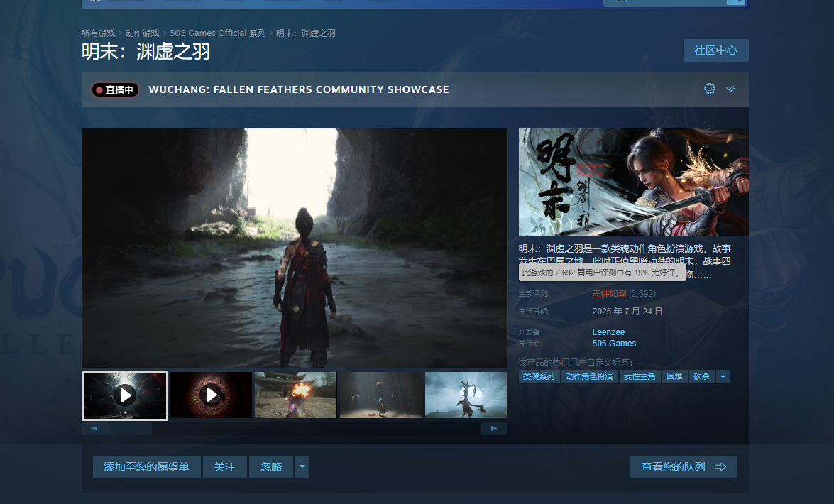
Task: Click 添加至您的愿望单 wishlist button
Action: coord(147,467)
